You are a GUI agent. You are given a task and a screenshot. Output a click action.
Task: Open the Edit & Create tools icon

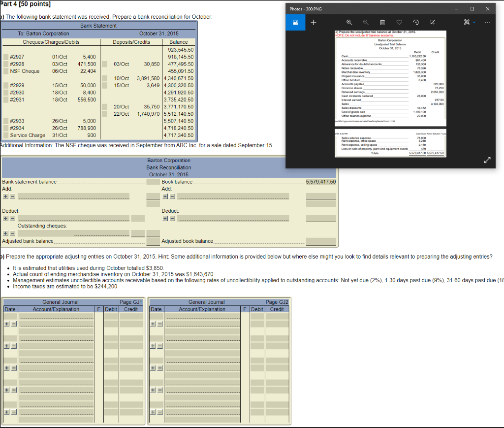point(467,22)
